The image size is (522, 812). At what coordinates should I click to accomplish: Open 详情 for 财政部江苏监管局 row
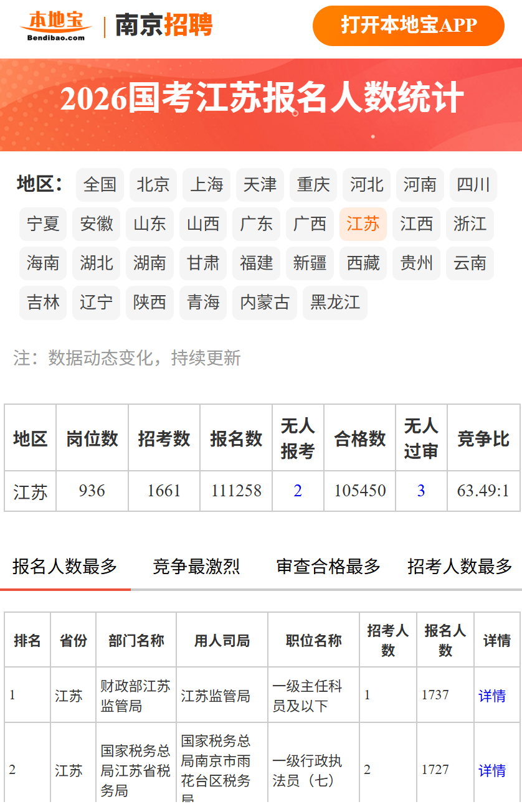tap(492, 696)
